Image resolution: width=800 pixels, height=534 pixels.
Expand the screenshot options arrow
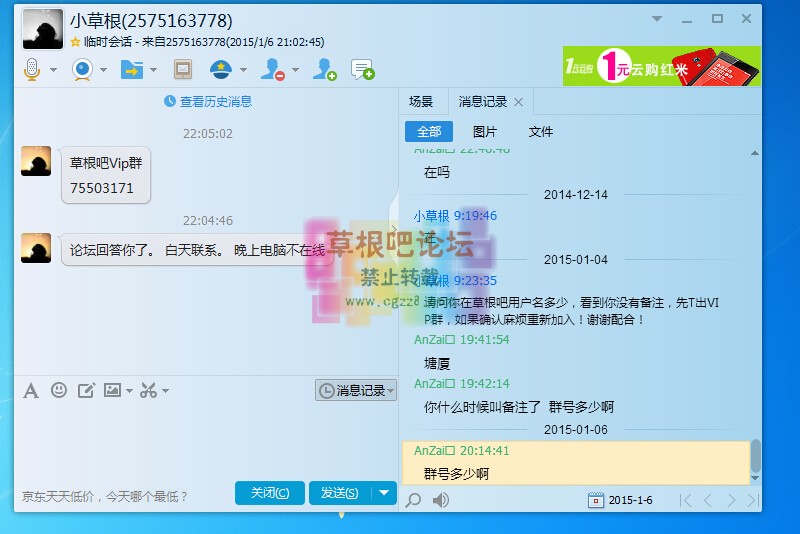(x=165, y=391)
